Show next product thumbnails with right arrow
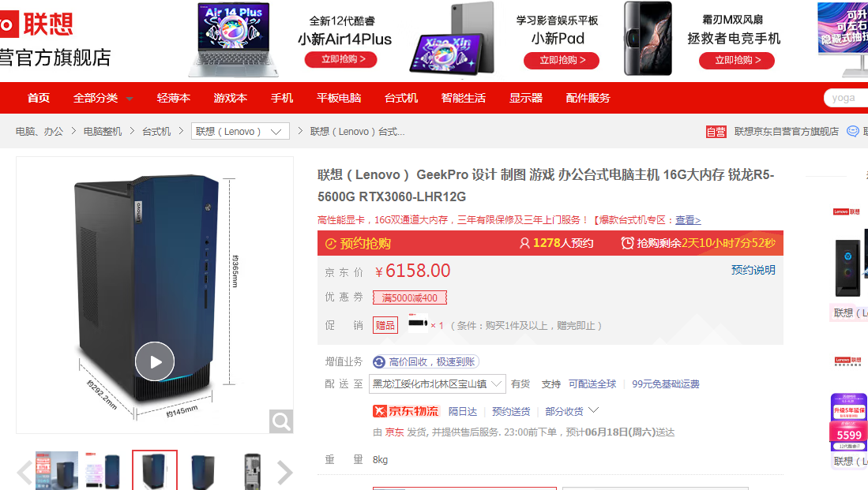Viewport: 868px width, 490px height. pos(284,472)
